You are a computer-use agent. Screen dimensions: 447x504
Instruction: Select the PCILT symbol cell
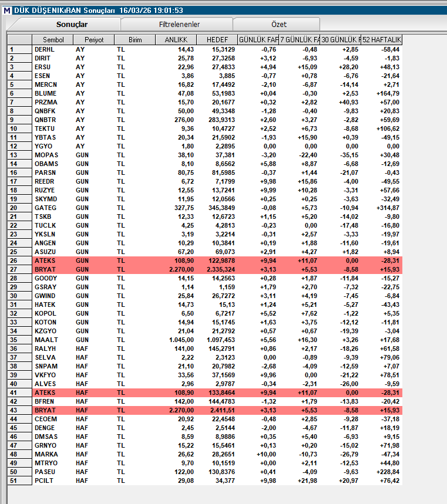pyautogui.click(x=53, y=481)
